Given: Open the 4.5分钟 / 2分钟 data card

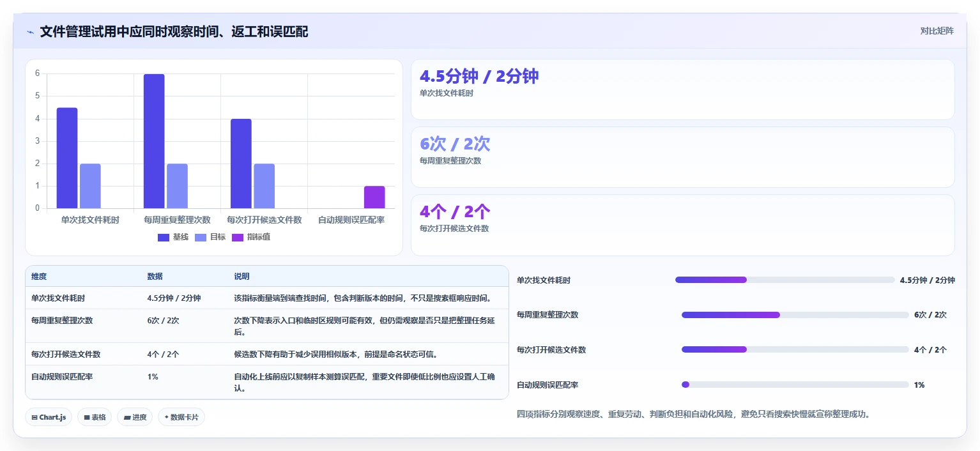Looking at the screenshot, I should point(682,89).
